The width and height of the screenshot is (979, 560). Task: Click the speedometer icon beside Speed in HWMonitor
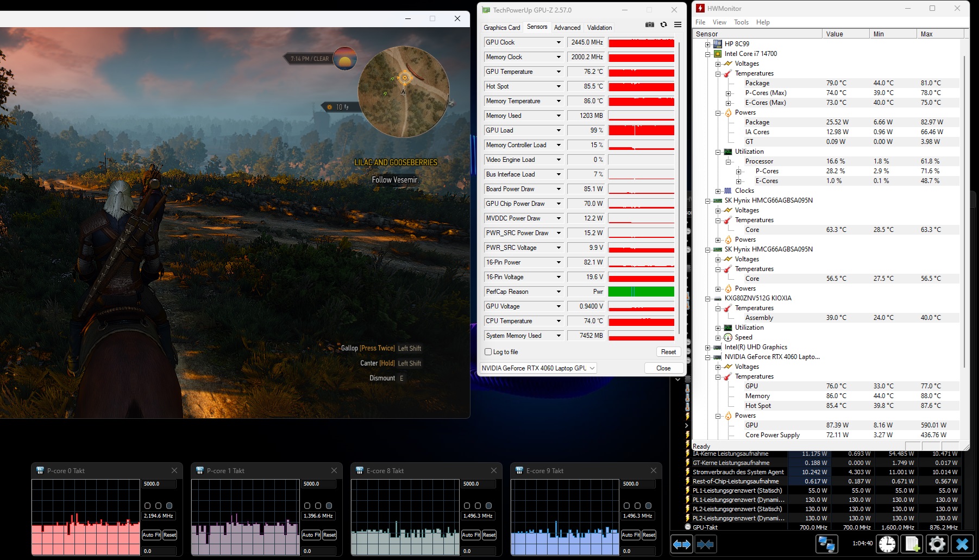728,337
